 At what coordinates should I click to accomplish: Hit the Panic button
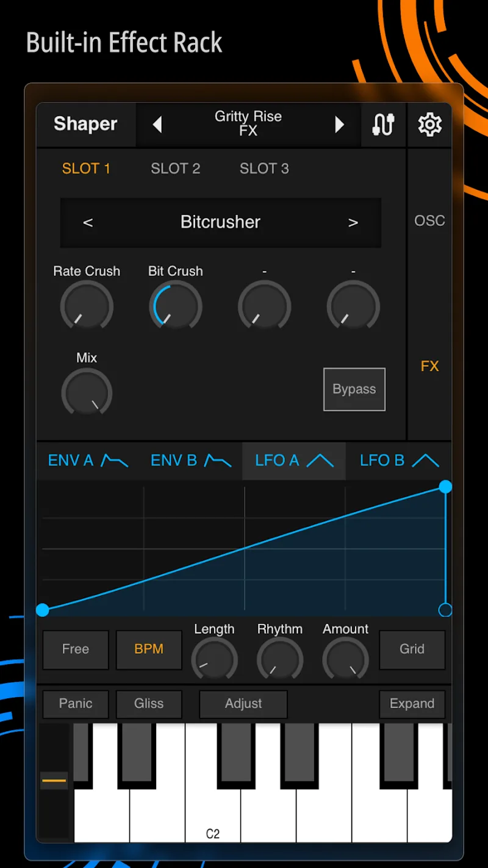tap(76, 704)
